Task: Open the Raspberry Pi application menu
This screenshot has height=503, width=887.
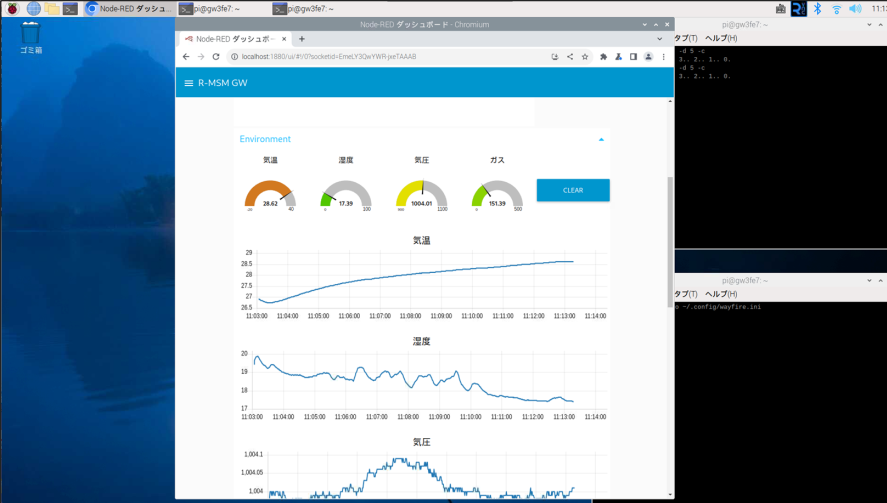Action: point(12,9)
